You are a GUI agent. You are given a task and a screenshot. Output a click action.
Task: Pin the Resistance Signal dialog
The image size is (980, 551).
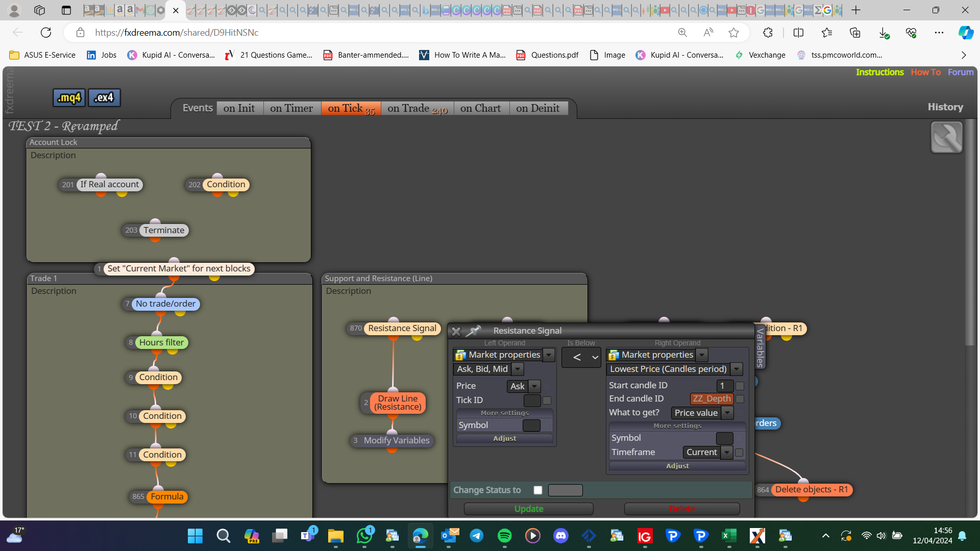click(x=473, y=331)
